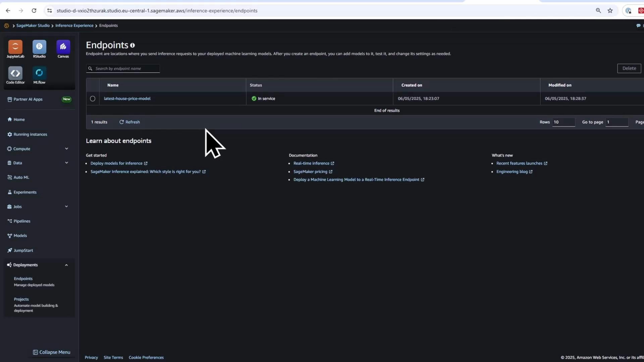Click Inference Experience breadcrumb
This screenshot has height=362, width=644.
pos(74,25)
